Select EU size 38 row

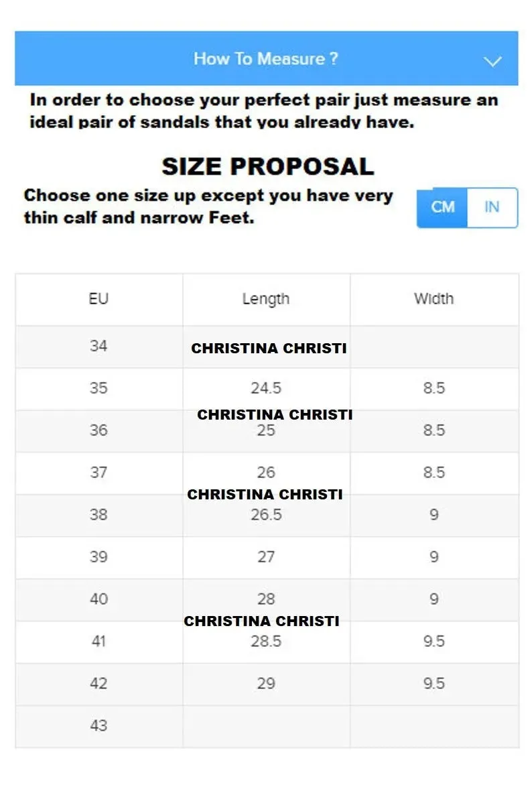267,515
